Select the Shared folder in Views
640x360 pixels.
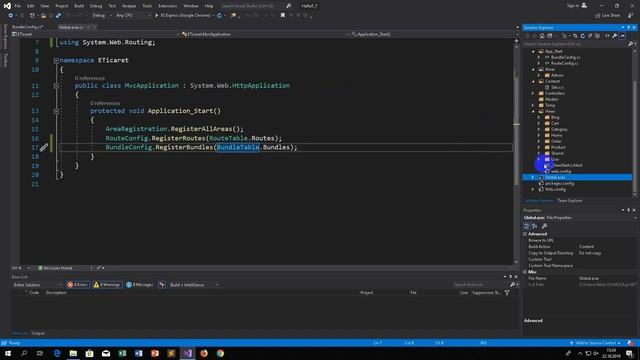coord(557,153)
